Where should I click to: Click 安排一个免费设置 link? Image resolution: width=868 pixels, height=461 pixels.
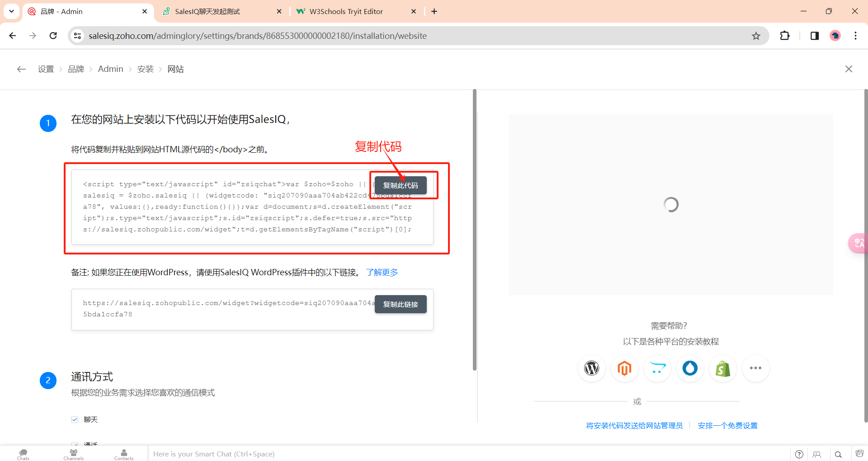coord(727,425)
